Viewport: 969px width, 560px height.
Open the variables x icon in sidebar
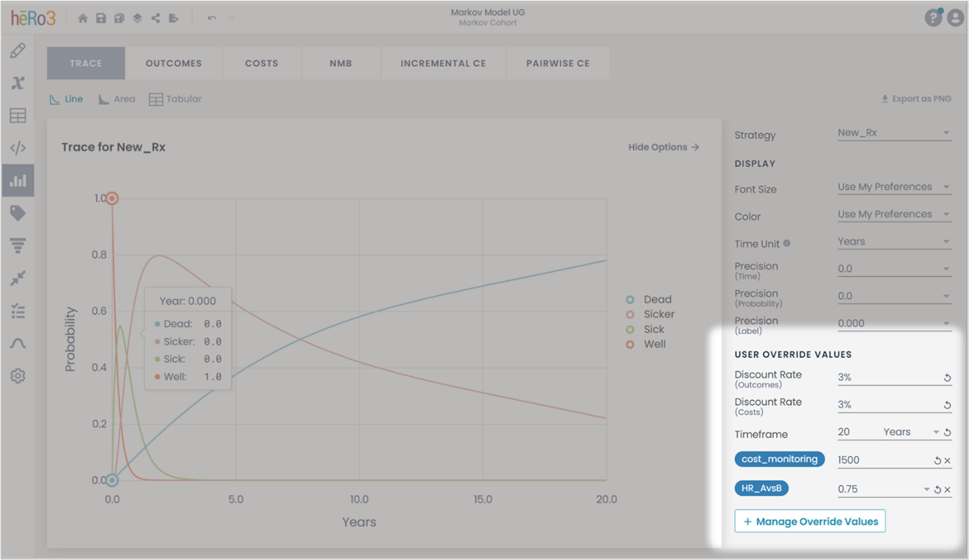(18, 83)
